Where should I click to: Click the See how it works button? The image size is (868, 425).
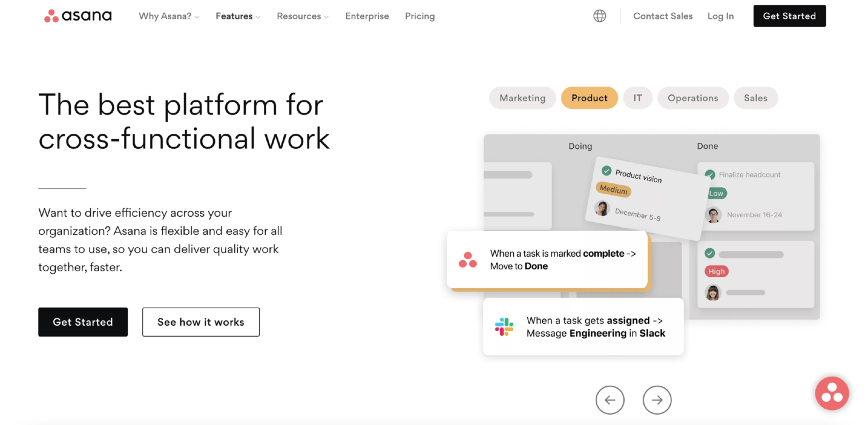click(x=201, y=322)
